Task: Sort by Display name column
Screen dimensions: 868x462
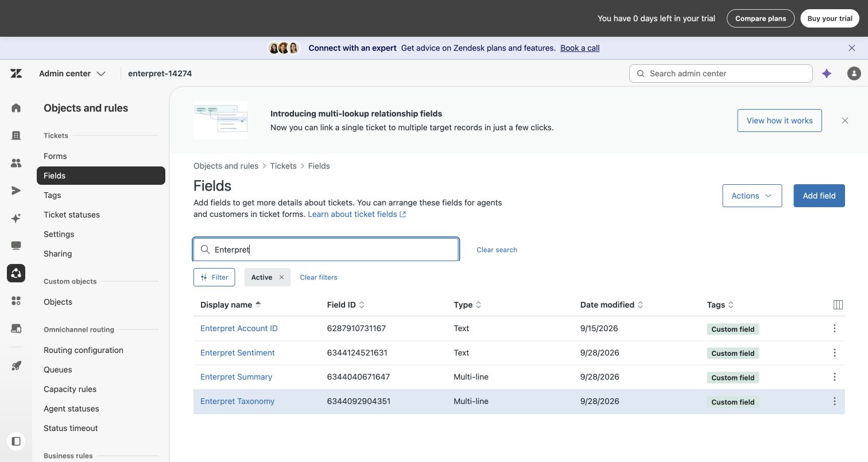Action: click(x=230, y=305)
